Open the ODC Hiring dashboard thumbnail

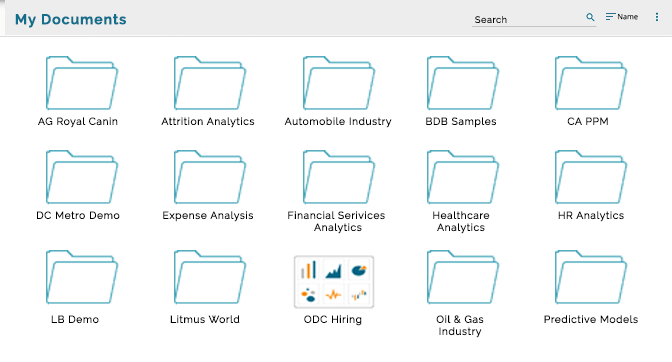(x=334, y=281)
